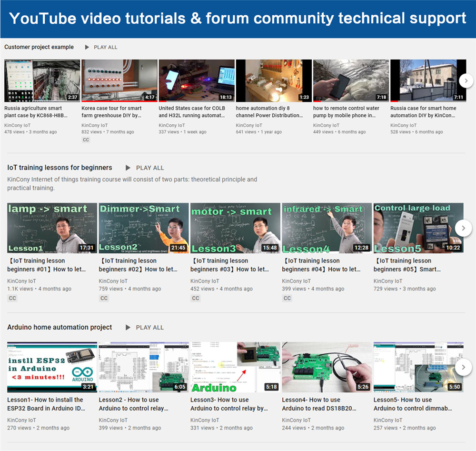The height and width of the screenshot is (451, 476).
Task: Click KinCony IoT channel under water pump video
Action: [x=326, y=125]
